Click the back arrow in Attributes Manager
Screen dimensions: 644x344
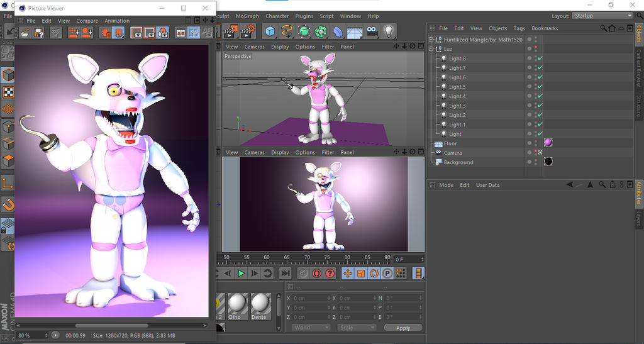point(570,185)
